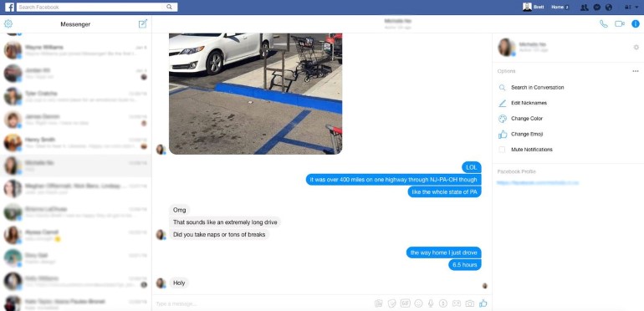The height and width of the screenshot is (311, 644).
Task: Open Messenger settings gear in sidebar
Action: coord(8,23)
